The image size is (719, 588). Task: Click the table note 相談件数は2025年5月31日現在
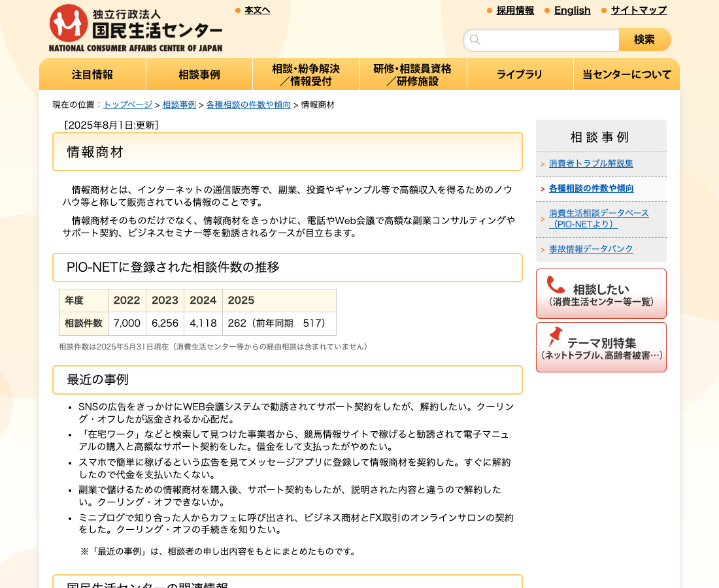pyautogui.click(x=214, y=347)
